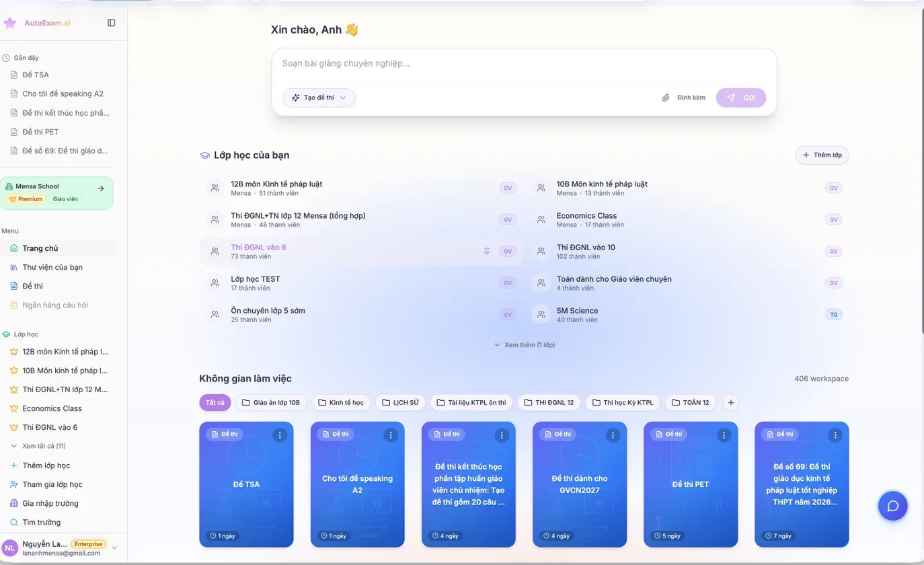Screen dimensions: 924x565
Task: Open recent item Đề thi PET in sidebar
Action: (x=58, y=132)
